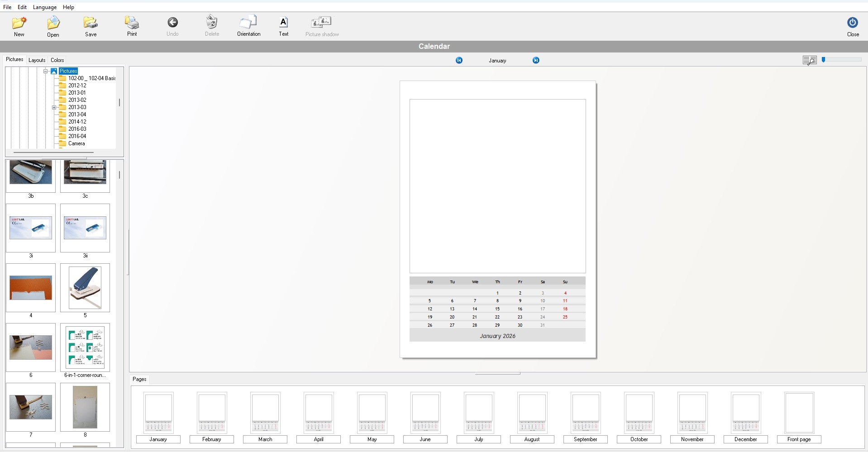Screen dimensions: 868x452
Task: Open the April page thumbnail
Action: click(319, 413)
